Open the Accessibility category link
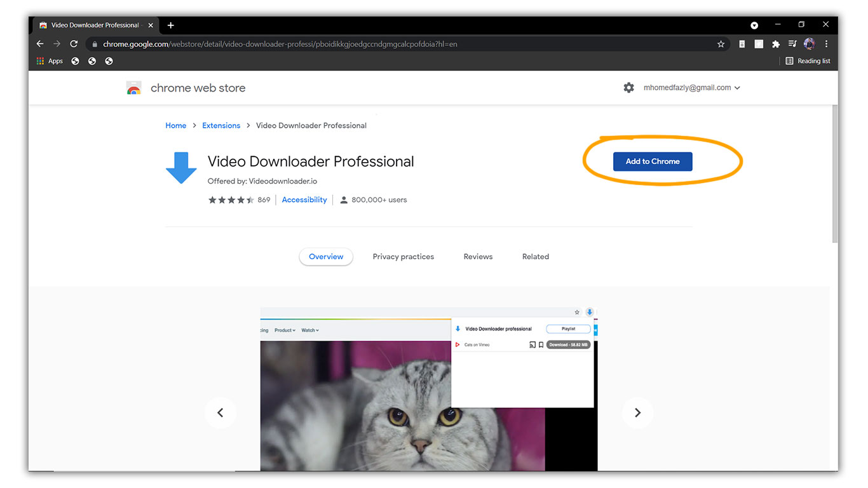 pos(304,200)
